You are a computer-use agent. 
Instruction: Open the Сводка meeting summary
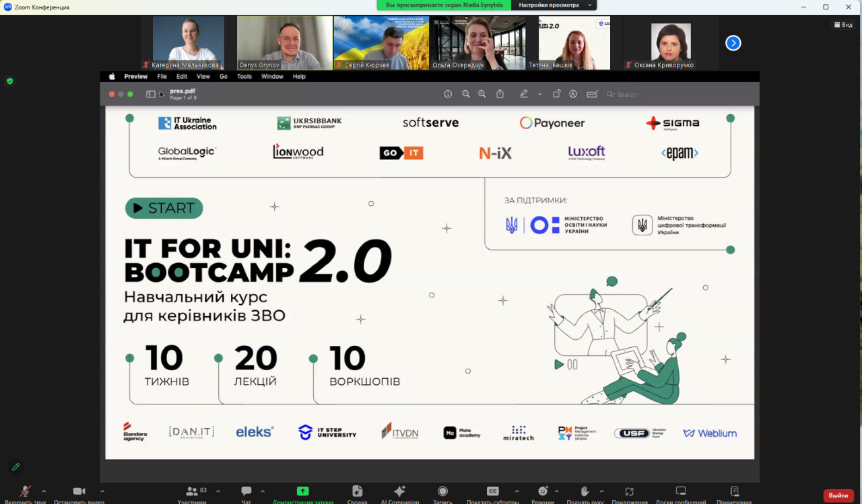[357, 495]
